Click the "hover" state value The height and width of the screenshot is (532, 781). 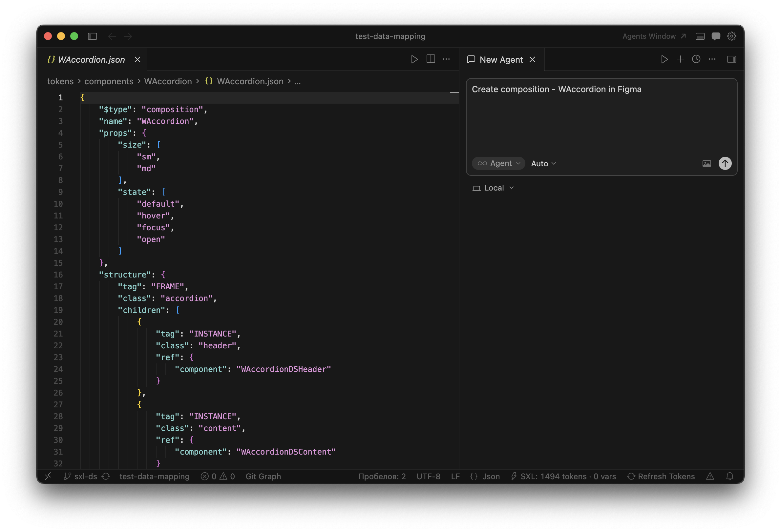pos(153,215)
